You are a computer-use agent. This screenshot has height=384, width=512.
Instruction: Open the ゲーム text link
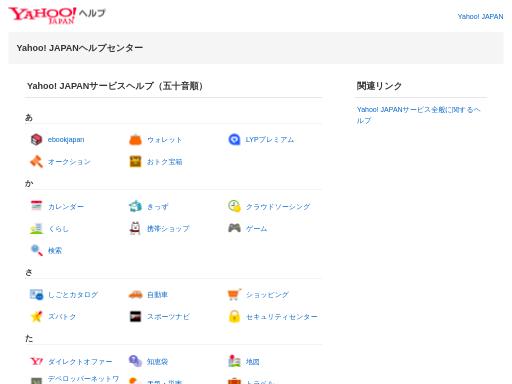tap(256, 229)
